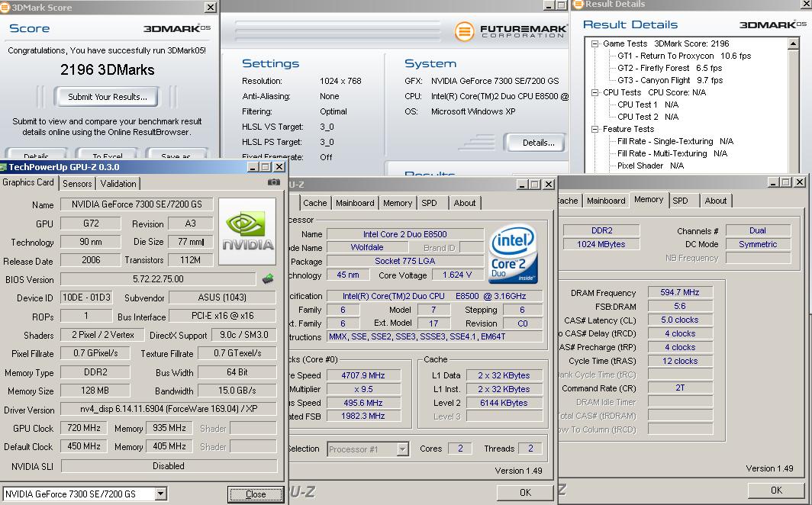
Task: Click the Subvendor ASUS (1043) field
Action: 223,298
